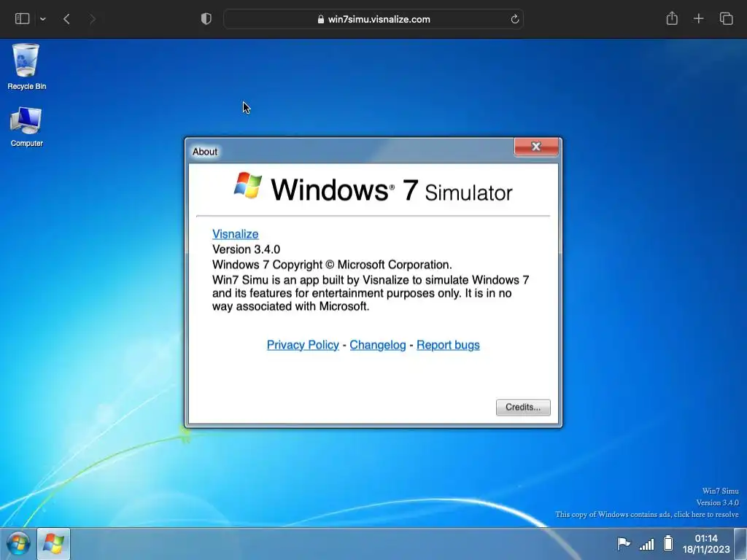Click the Credits... button
This screenshot has height=560, width=747.
tap(523, 407)
